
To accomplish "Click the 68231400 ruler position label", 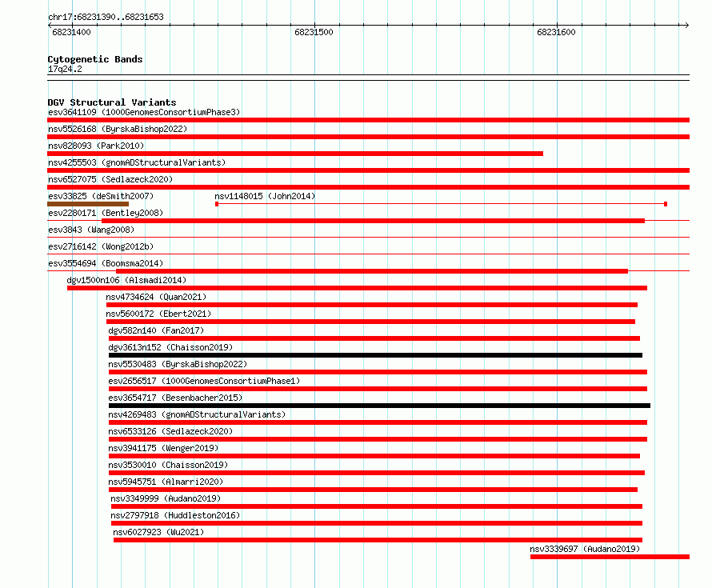I will pyautogui.click(x=71, y=32).
